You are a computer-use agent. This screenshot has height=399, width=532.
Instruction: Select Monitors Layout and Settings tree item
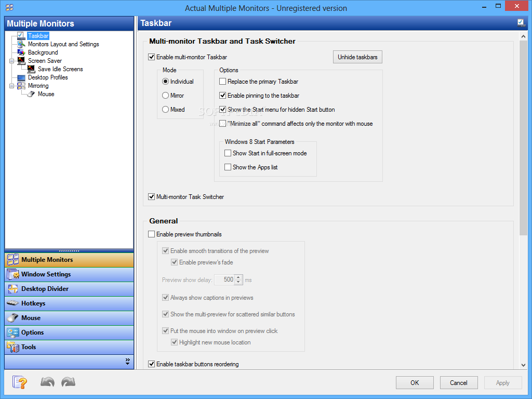[x=63, y=44]
